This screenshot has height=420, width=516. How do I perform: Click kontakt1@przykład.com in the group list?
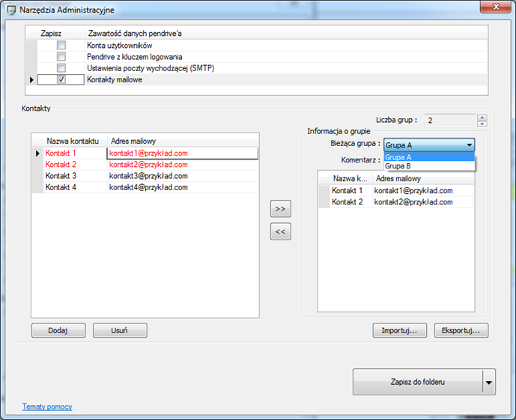click(413, 191)
